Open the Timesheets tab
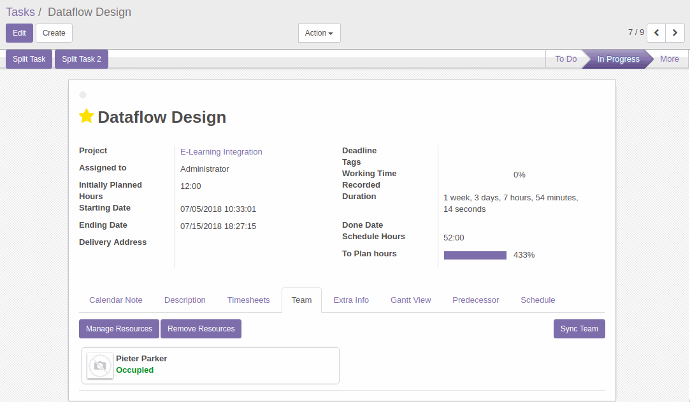The height and width of the screenshot is (402, 690). point(248,300)
